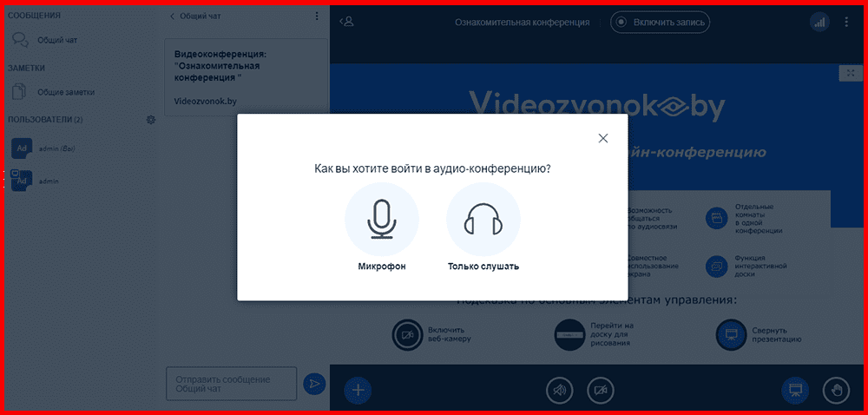Open connection status signal bars icon
This screenshot has width=868, height=415.
tap(819, 22)
